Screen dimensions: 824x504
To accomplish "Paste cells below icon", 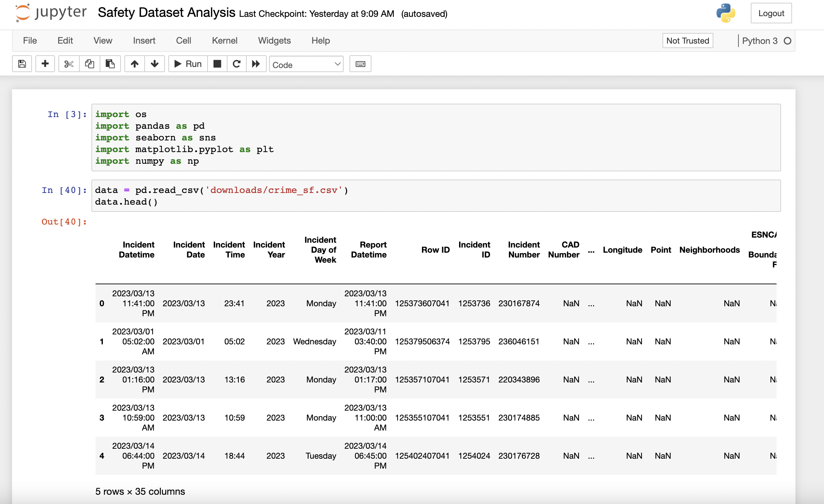I will [110, 64].
